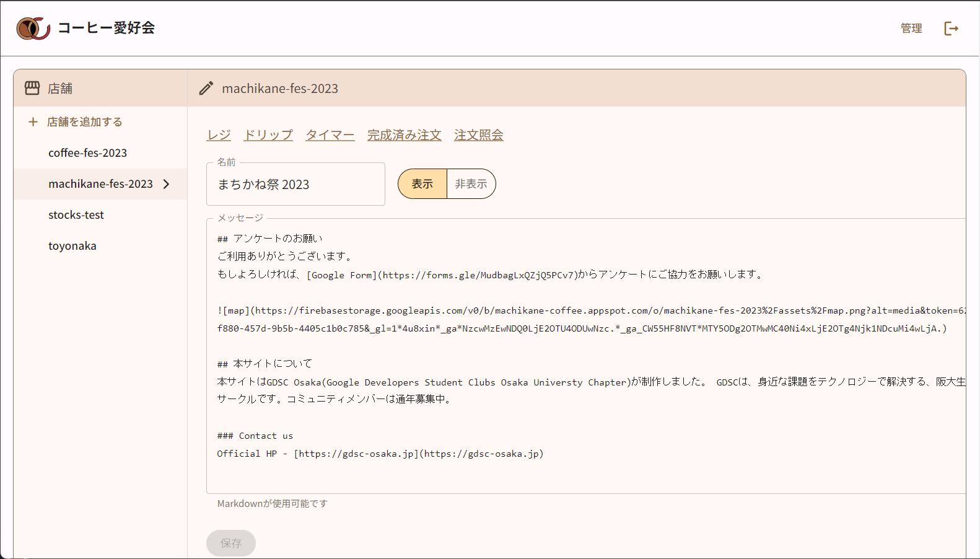Toggle store visibility to 表示

(x=422, y=184)
